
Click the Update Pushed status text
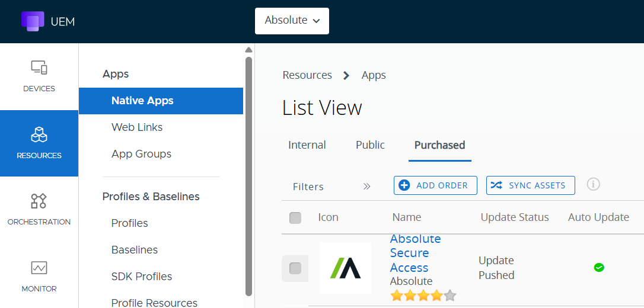click(496, 268)
